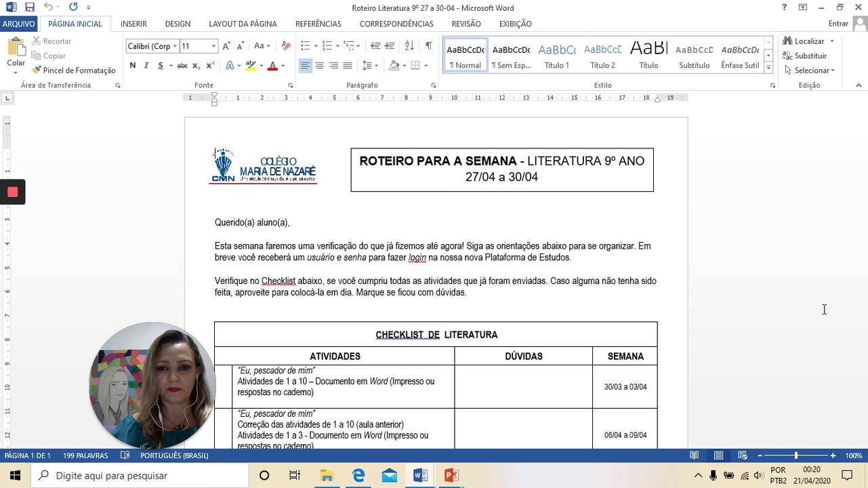Viewport: 868px width, 488px height.
Task: Switch to Print Layout view
Action: click(718, 455)
